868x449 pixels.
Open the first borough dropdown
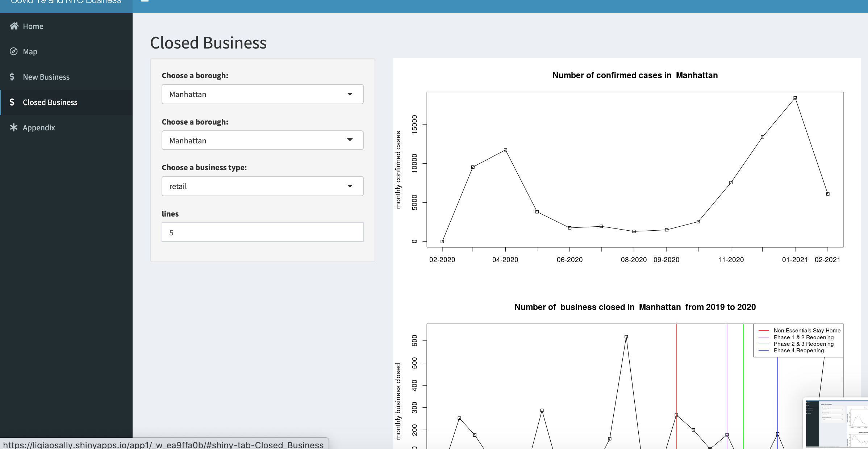click(262, 94)
